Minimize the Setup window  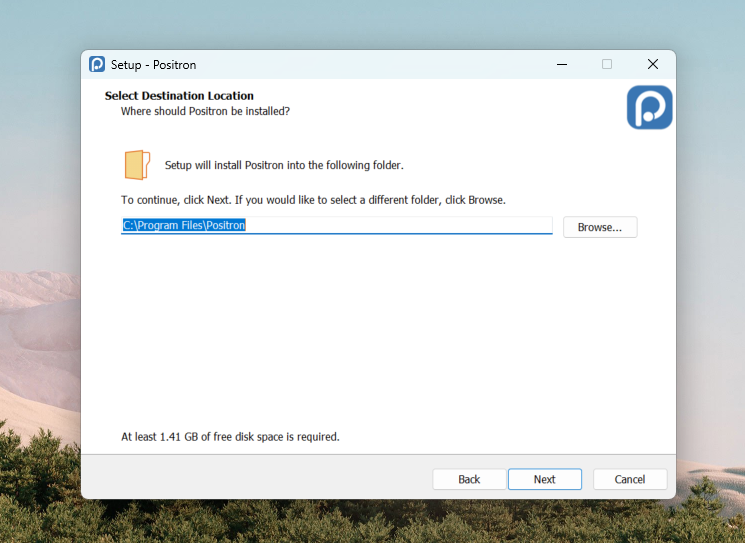click(561, 64)
